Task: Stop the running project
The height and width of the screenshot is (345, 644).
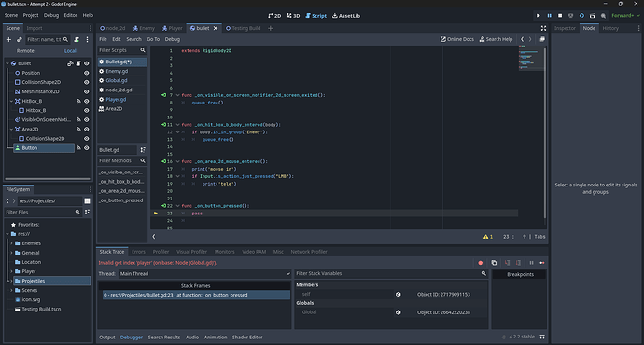Action: coord(560,16)
